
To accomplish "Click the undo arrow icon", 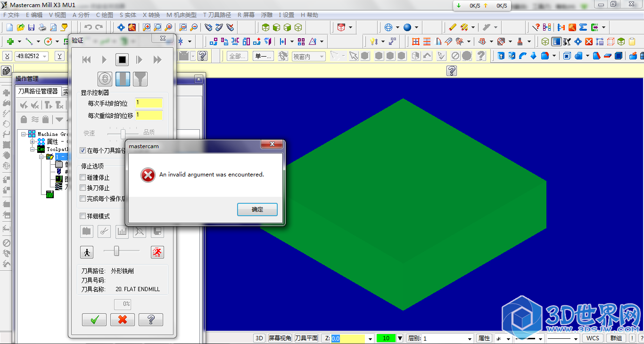I will pos(88,27).
